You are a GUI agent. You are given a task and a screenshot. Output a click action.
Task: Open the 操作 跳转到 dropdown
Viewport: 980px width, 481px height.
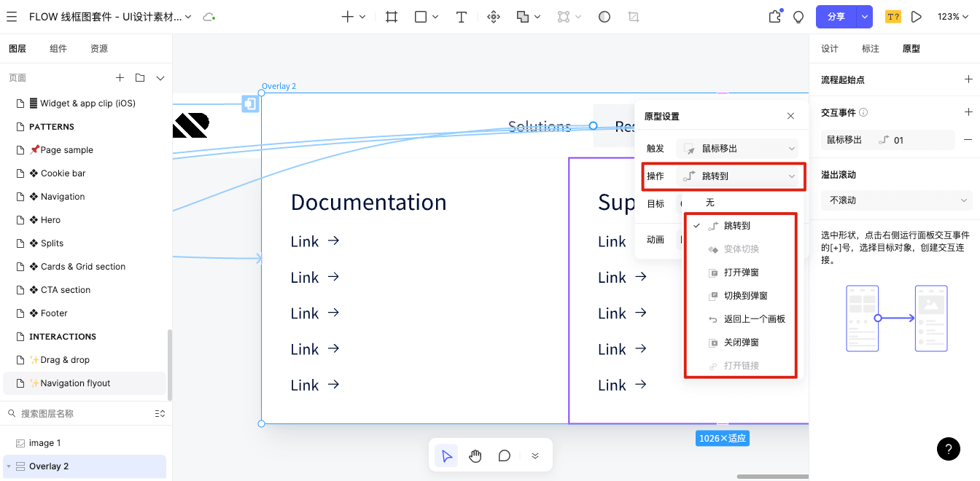pyautogui.click(x=737, y=176)
